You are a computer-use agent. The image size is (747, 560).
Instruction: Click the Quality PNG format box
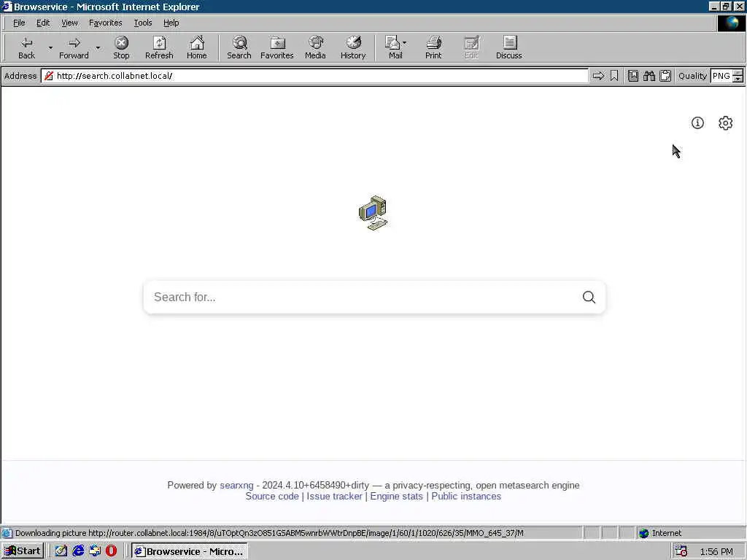[721, 76]
